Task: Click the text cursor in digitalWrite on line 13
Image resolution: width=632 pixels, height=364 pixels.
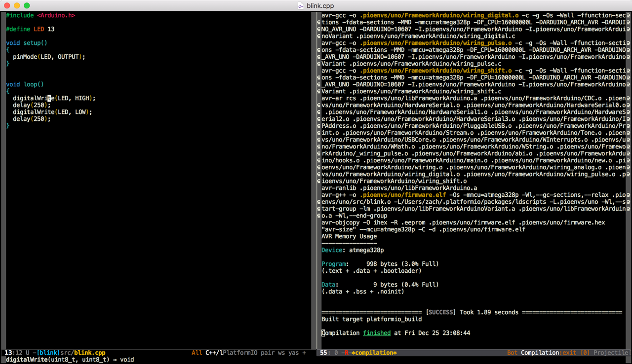Action: [49, 98]
